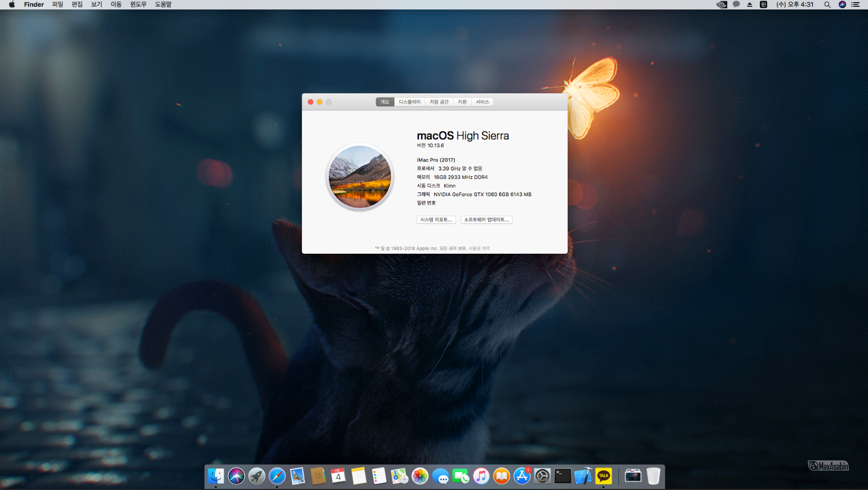Close the About This Mac window

(311, 102)
